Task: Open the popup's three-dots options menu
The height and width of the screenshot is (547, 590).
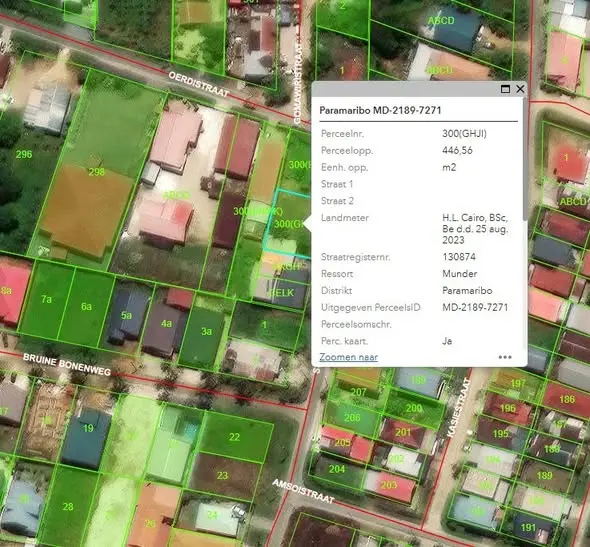Action: click(x=505, y=357)
